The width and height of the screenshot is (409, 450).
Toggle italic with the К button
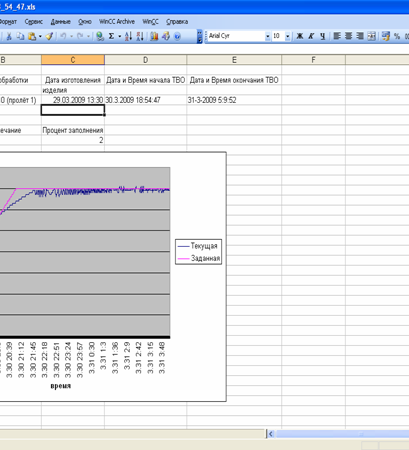pyautogui.click(x=311, y=36)
